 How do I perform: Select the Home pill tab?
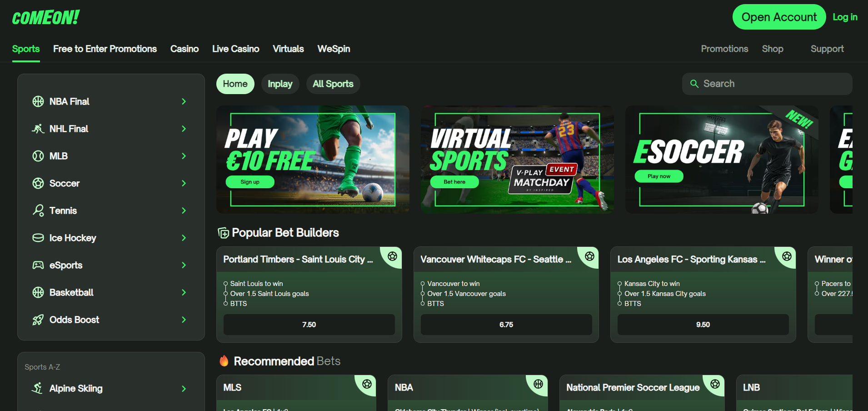click(x=235, y=84)
